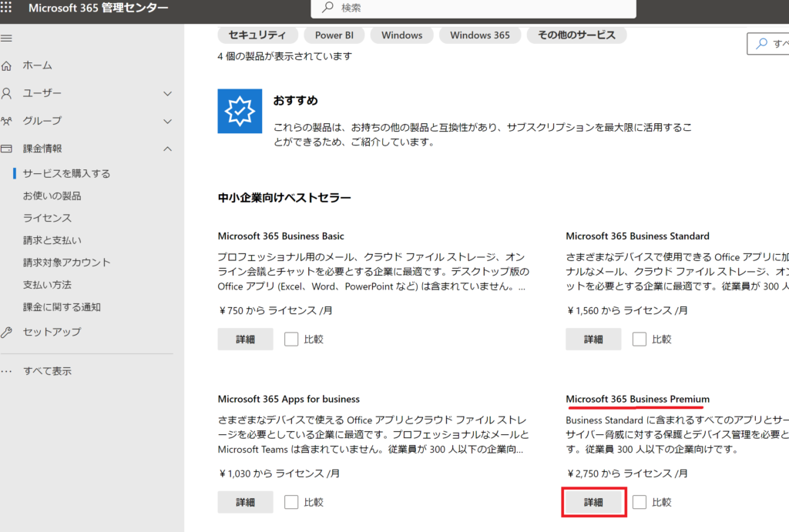Click すべて表示 in sidebar
This screenshot has height=532, width=789.
point(47,371)
